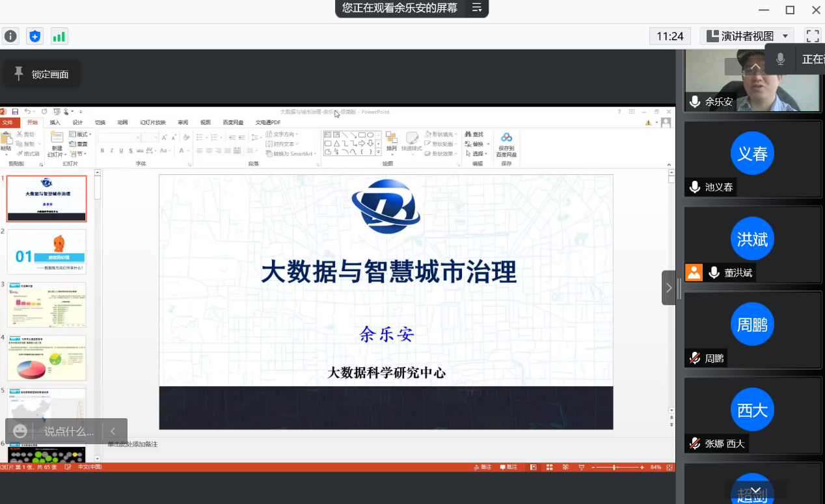Click the screen-sharing banner menu icon

(476, 8)
